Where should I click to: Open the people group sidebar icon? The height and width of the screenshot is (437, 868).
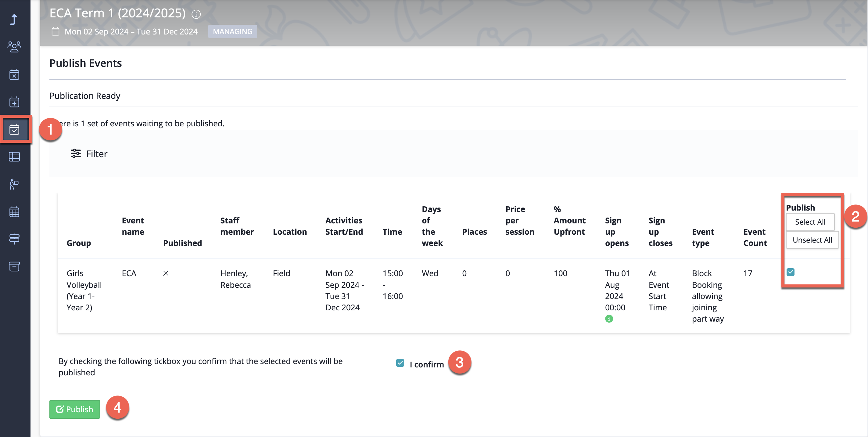14,47
